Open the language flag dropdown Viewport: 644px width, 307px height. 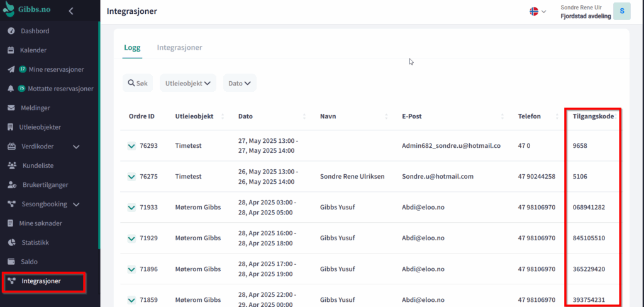pyautogui.click(x=538, y=11)
